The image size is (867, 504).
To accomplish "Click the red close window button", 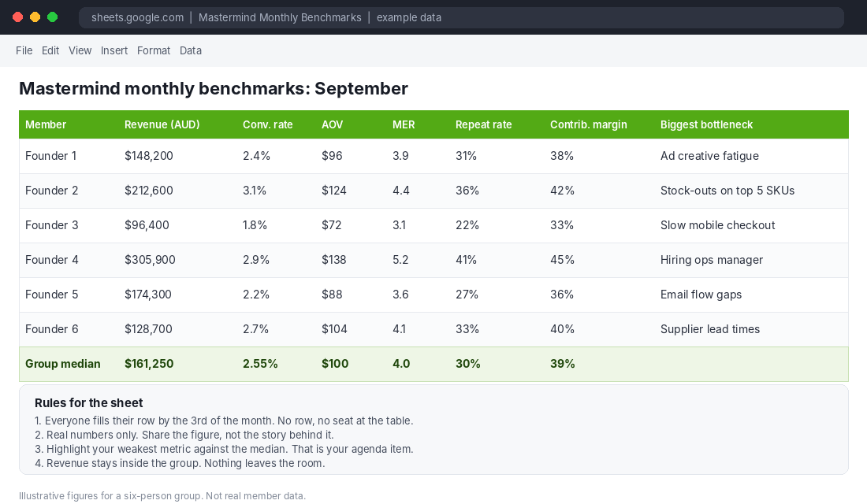I will 17,17.
